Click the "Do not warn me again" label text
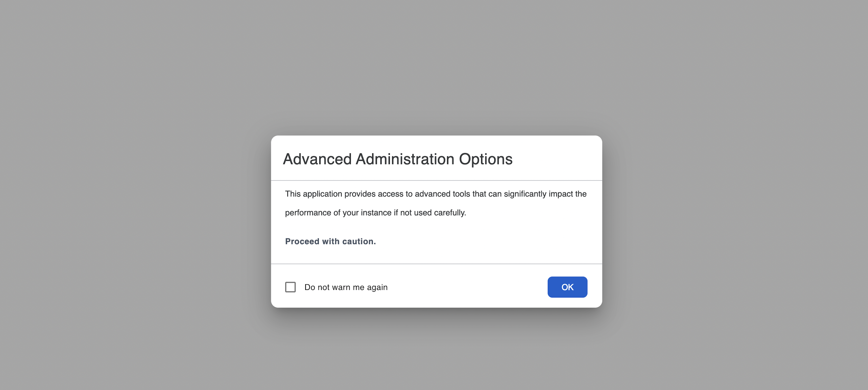This screenshot has height=390, width=868. click(346, 287)
